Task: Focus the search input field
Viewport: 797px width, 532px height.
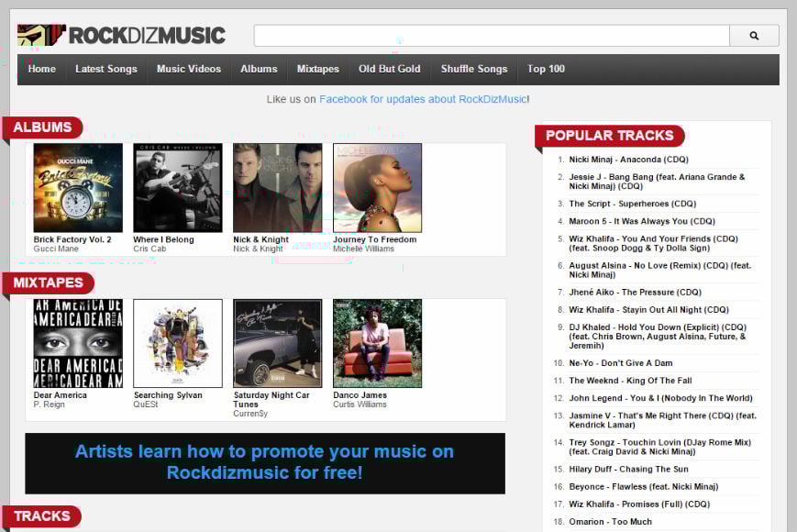Action: tap(492, 36)
